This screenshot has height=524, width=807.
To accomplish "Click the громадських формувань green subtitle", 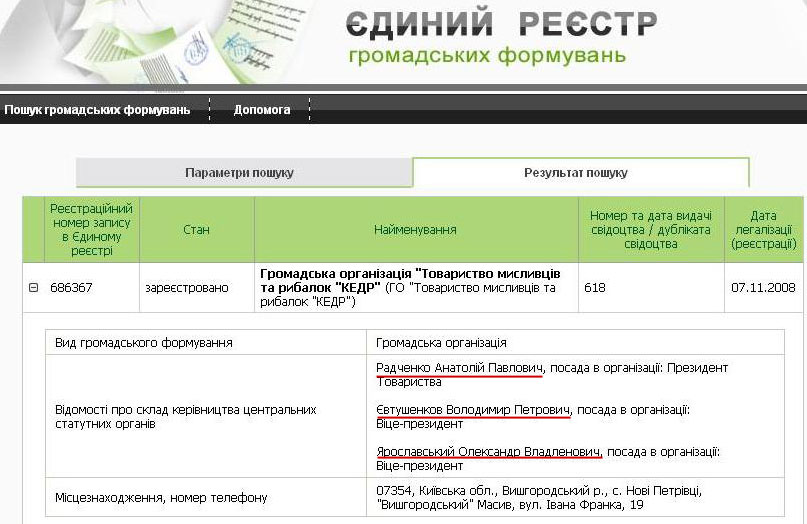I will [x=487, y=55].
